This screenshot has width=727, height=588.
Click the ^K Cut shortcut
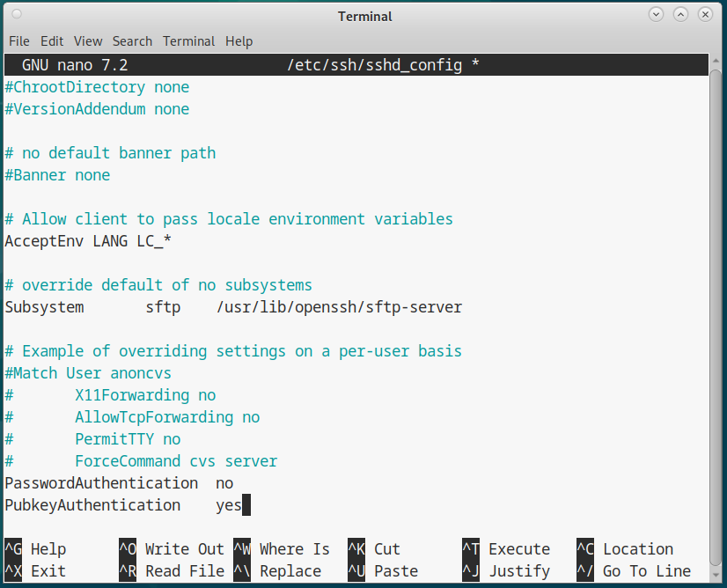[374, 549]
